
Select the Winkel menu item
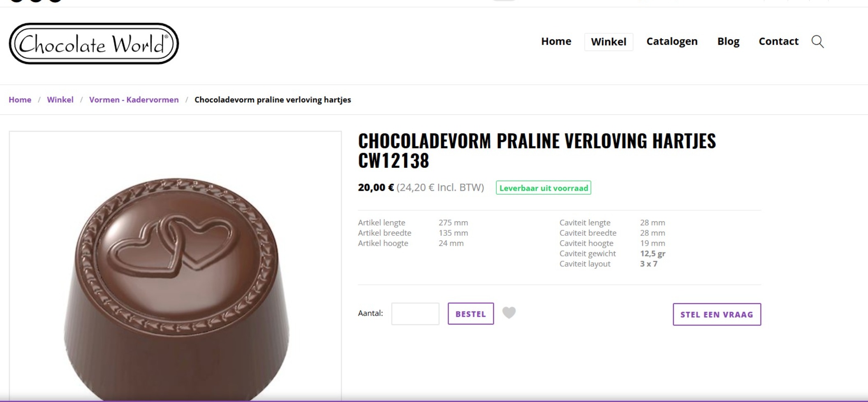point(609,42)
